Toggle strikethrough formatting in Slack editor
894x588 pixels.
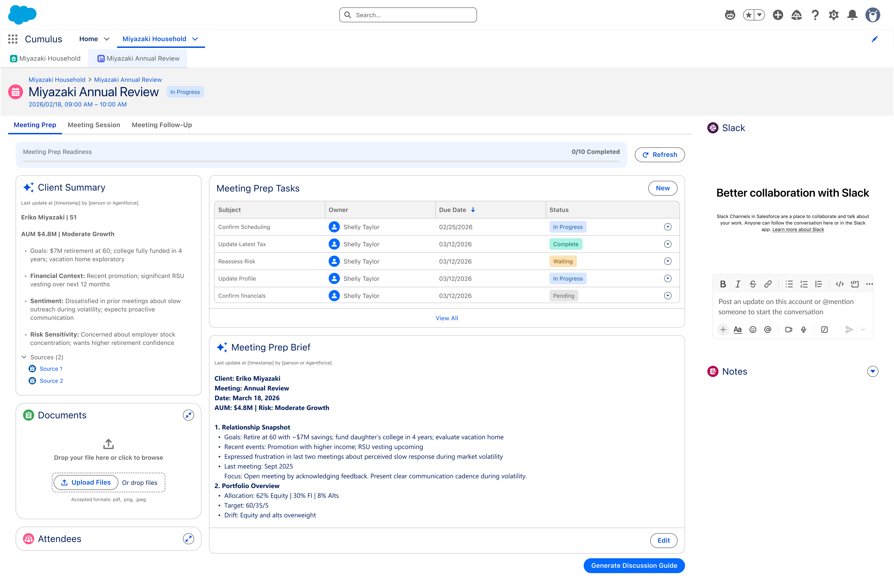pyautogui.click(x=753, y=284)
